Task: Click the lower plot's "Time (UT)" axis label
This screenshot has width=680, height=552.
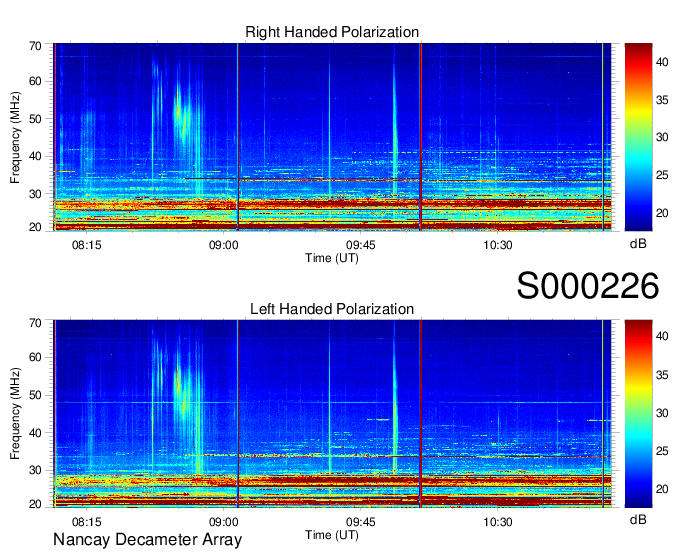Action: coord(332,535)
